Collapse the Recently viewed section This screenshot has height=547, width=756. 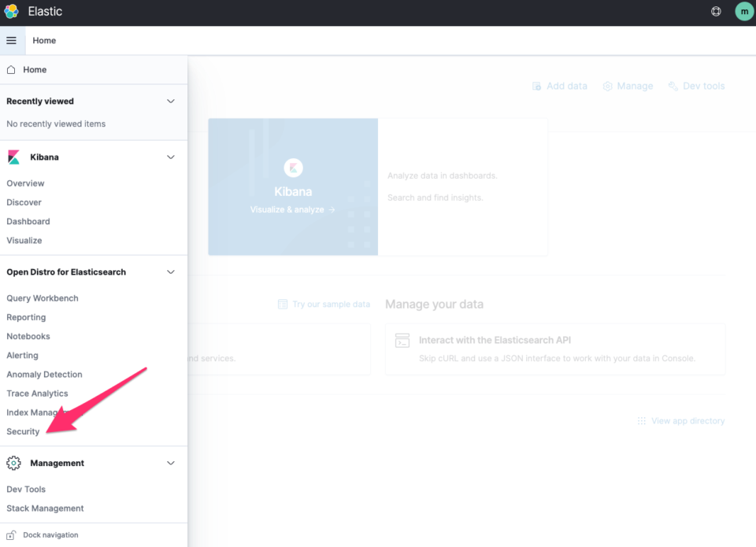[x=171, y=102]
